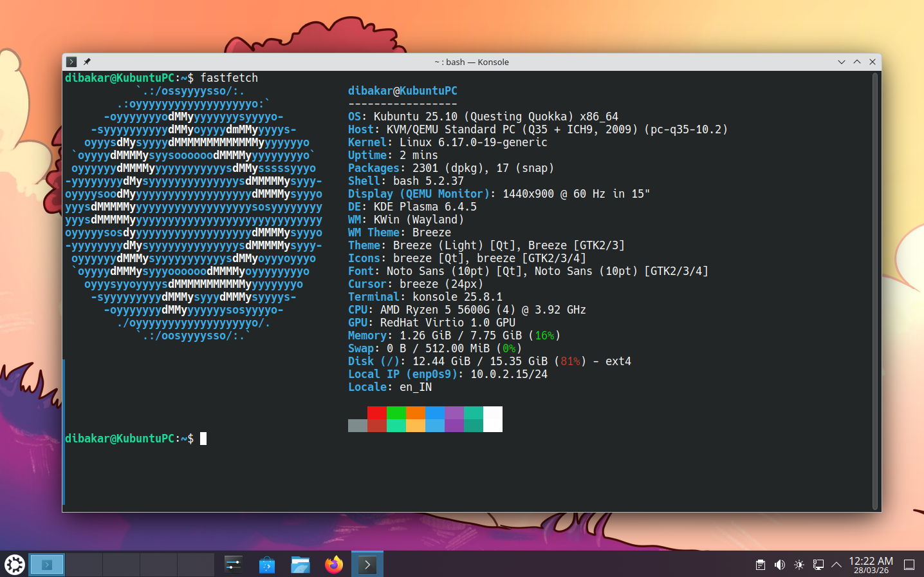Click the 'dibakar@KubuntuPC' header above the dashes

403,91
